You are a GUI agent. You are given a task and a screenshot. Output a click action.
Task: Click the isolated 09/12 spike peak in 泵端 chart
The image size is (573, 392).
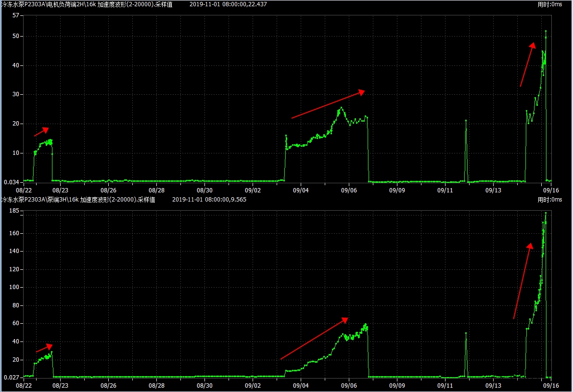(x=466, y=333)
